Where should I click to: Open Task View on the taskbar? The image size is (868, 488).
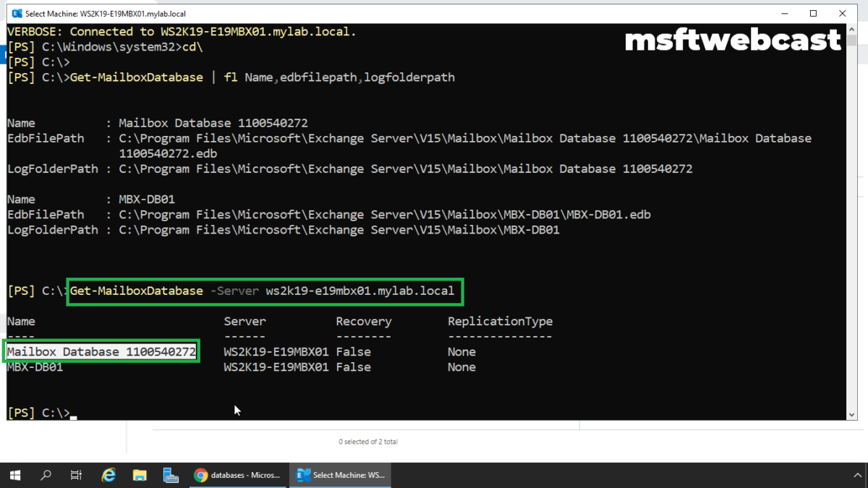pos(75,475)
